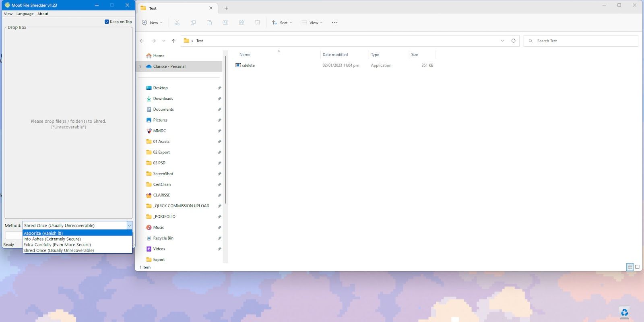Click the Up directory arrow icon
This screenshot has width=644, height=322.
[x=173, y=41]
